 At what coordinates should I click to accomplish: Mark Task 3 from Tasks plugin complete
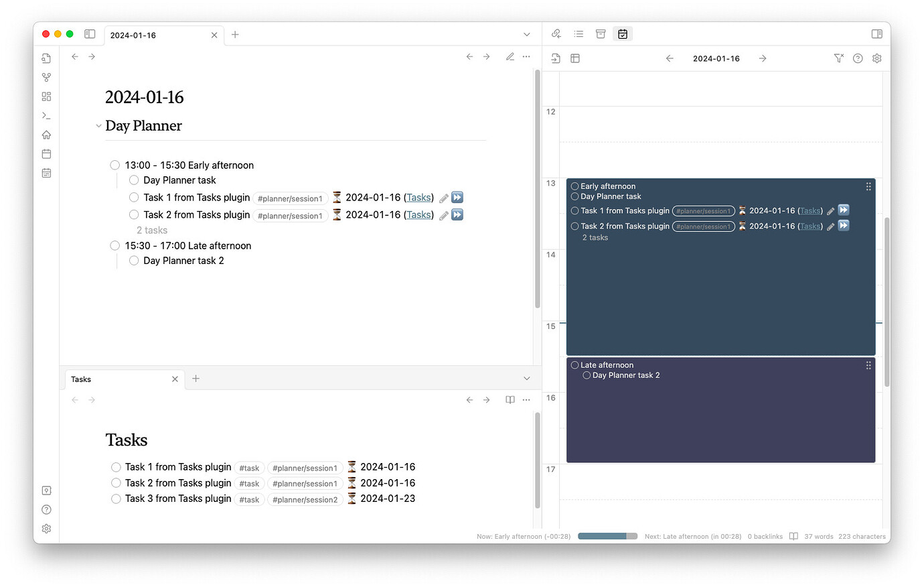coord(116,499)
